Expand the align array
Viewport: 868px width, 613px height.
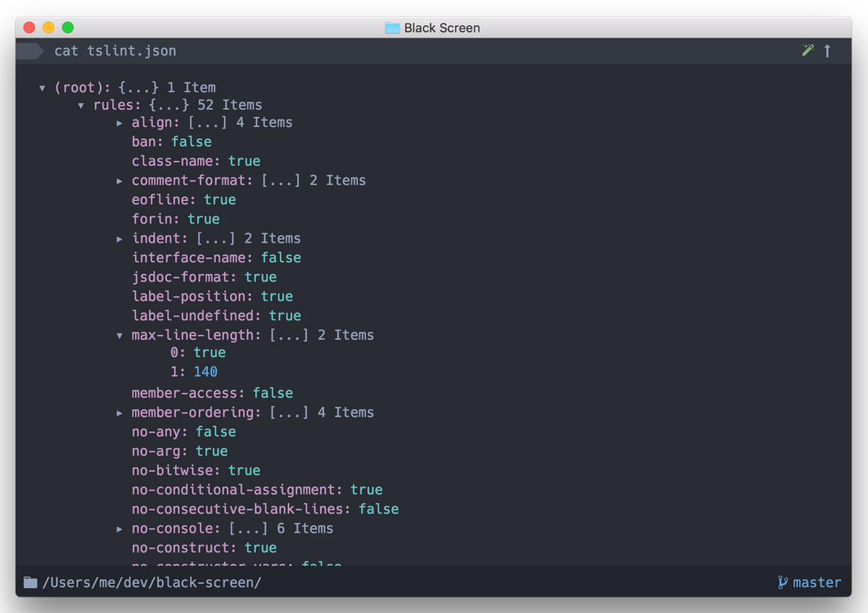click(119, 123)
